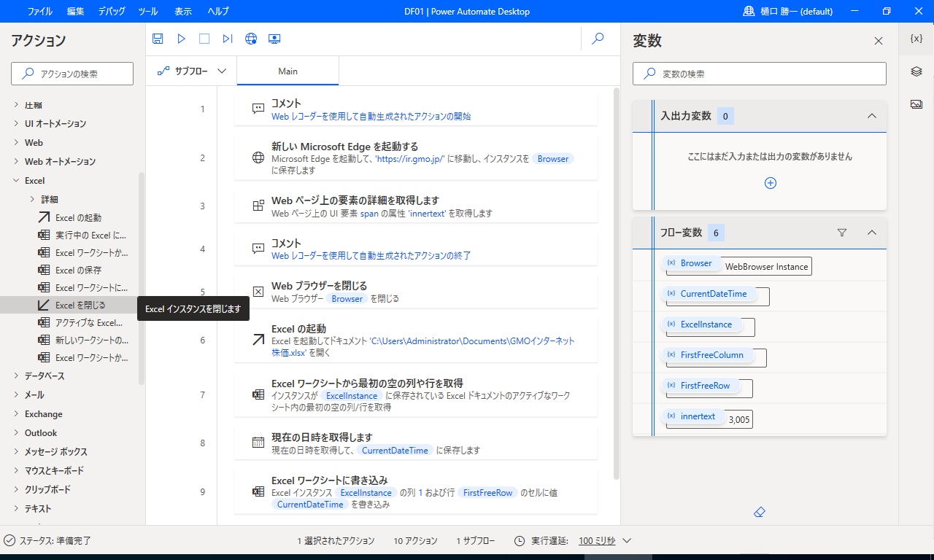934x560 pixels.
Task: Click the flow designer vertical scrollbar
Action: (x=617, y=284)
